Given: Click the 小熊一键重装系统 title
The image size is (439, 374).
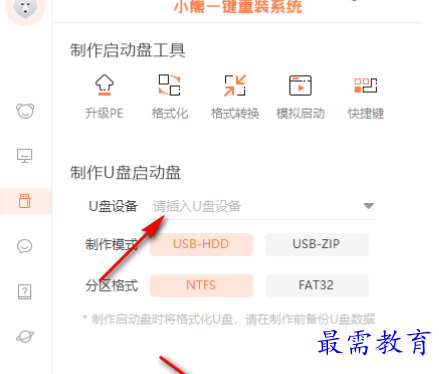Looking at the screenshot, I should click(238, 7).
